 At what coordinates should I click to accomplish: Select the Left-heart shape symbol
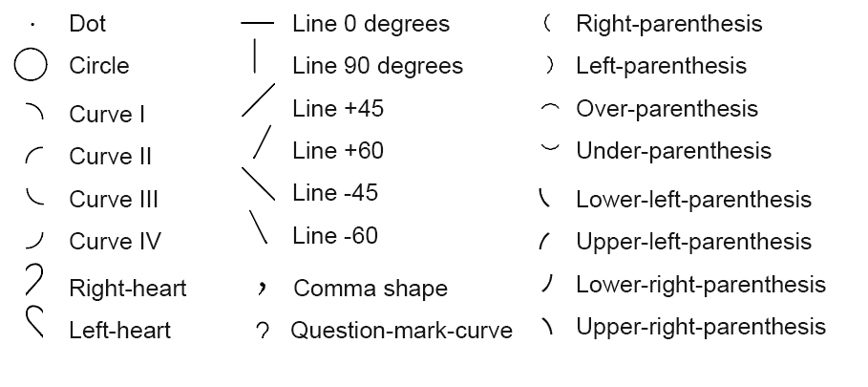click(x=35, y=322)
